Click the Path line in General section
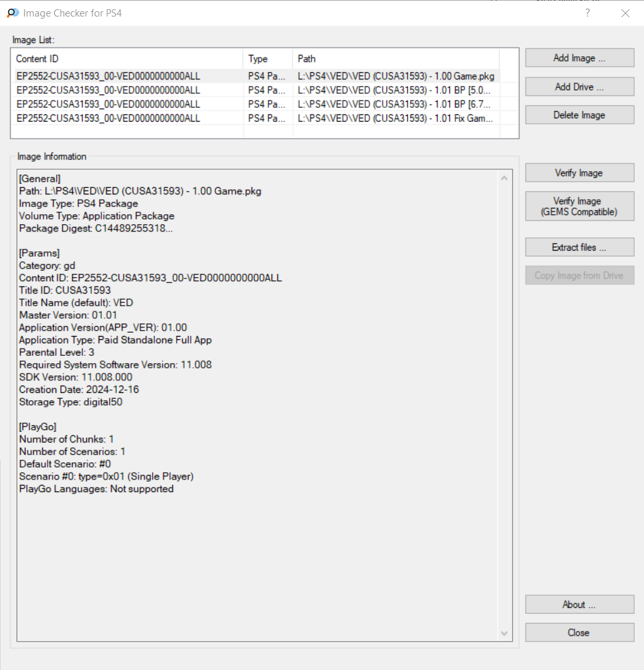The height and width of the screenshot is (670, 644). click(x=140, y=191)
